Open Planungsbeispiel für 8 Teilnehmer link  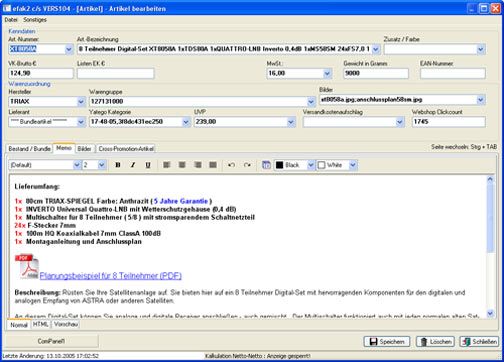click(x=111, y=276)
